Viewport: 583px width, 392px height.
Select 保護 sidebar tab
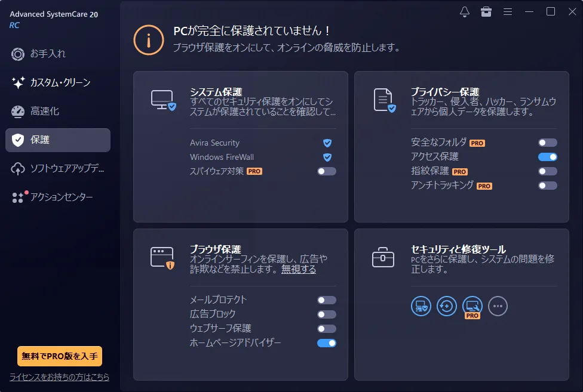point(57,140)
